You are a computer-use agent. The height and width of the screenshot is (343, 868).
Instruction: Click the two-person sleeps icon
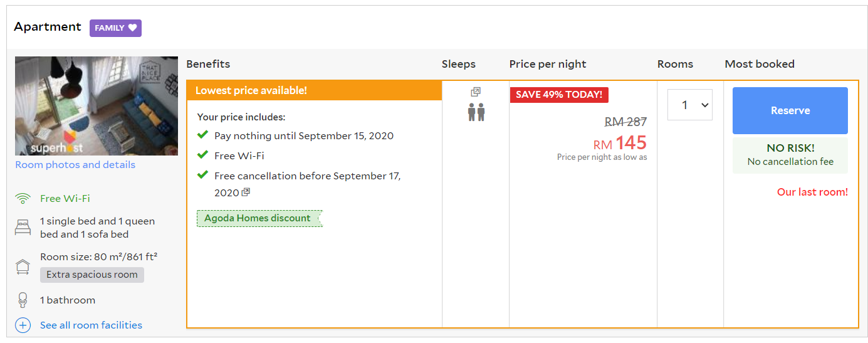coord(476,112)
